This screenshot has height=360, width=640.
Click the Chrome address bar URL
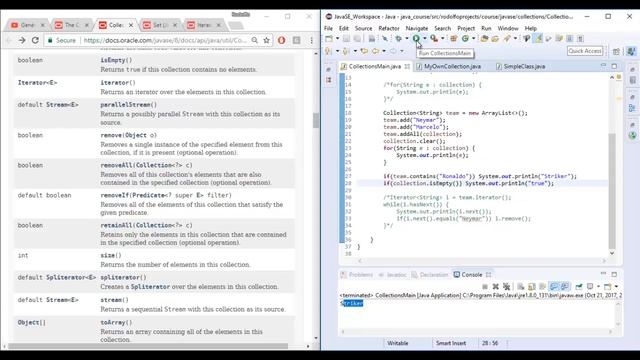click(x=165, y=40)
